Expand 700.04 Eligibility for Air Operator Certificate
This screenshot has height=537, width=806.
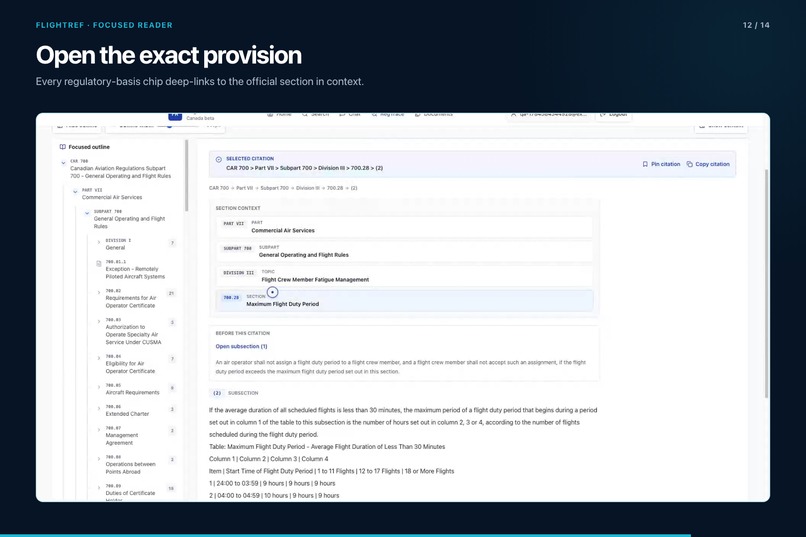pyautogui.click(x=99, y=358)
